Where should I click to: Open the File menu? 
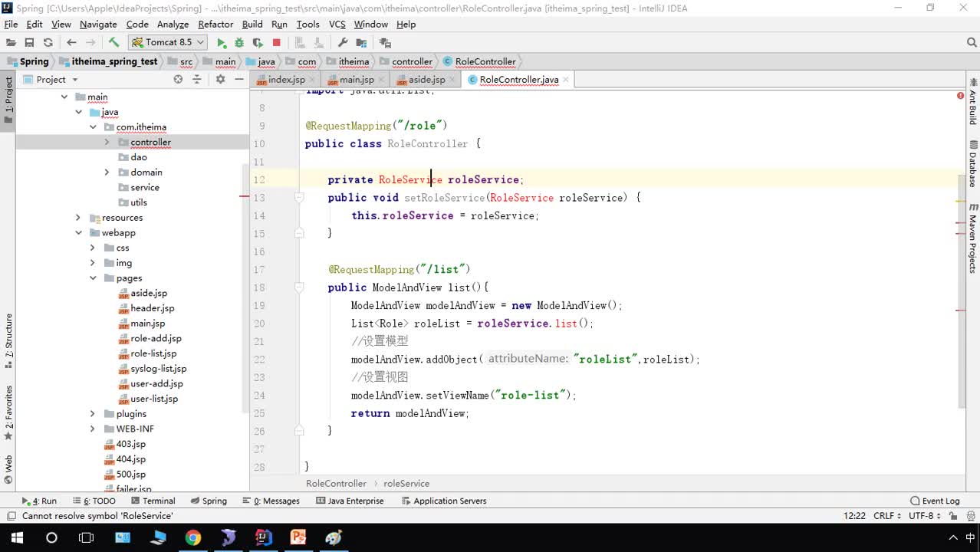[x=11, y=24]
